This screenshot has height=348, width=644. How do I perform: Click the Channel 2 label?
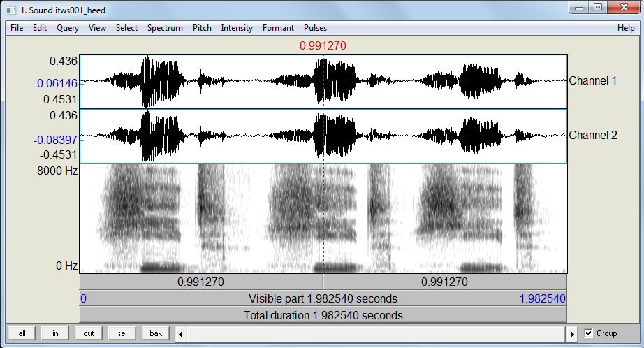(x=592, y=135)
